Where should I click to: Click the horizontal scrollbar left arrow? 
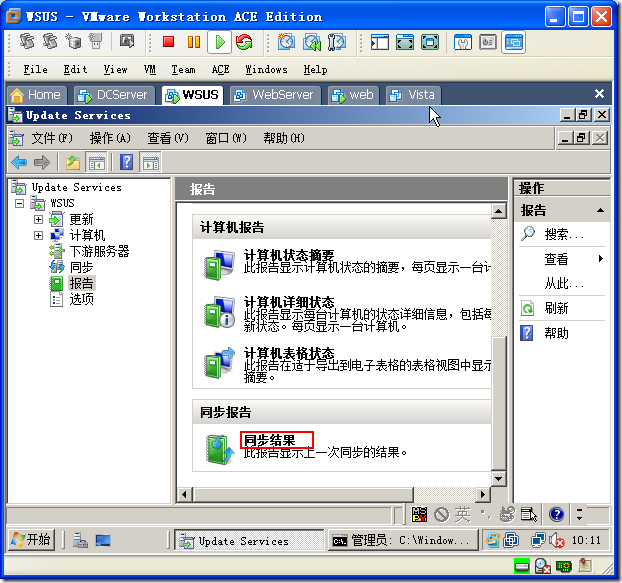[x=184, y=495]
